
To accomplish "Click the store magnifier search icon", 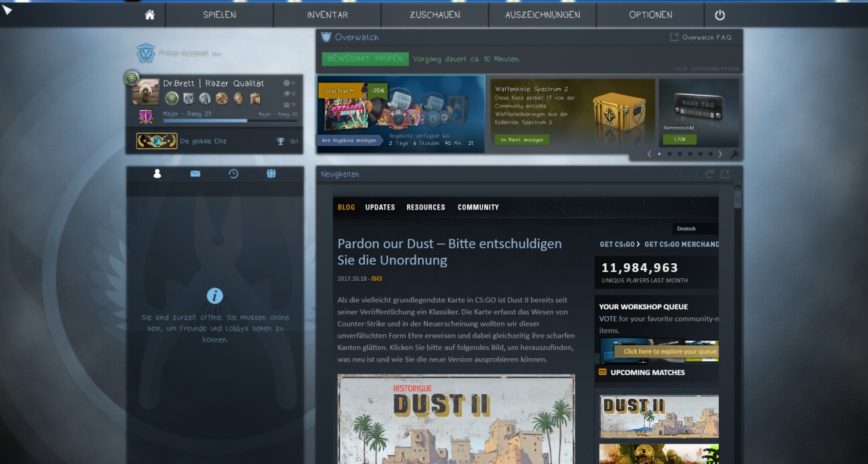I will (734, 155).
